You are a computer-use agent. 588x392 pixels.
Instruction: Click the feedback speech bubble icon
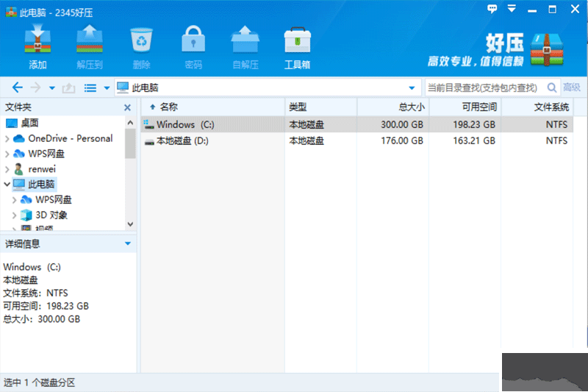pos(492,9)
